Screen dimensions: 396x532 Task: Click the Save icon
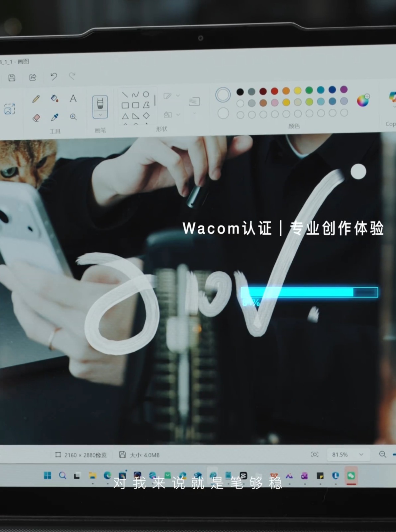[x=12, y=78]
